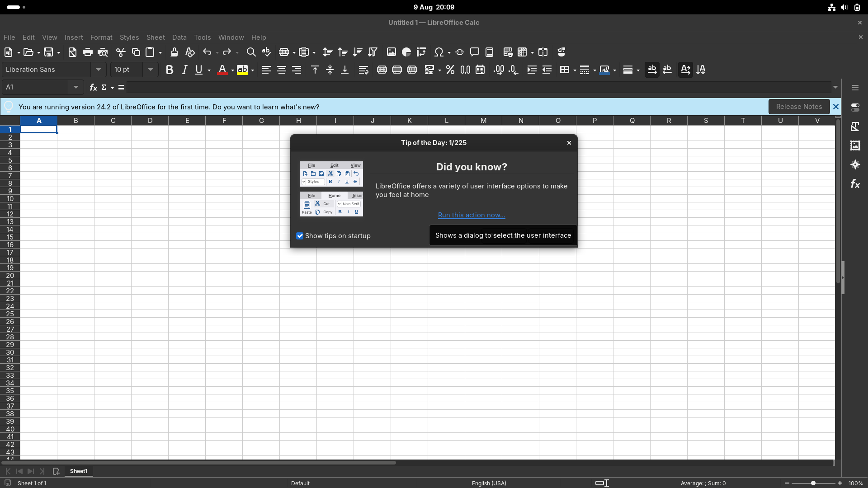Click the system volume icon
868x488 pixels.
tap(844, 7)
